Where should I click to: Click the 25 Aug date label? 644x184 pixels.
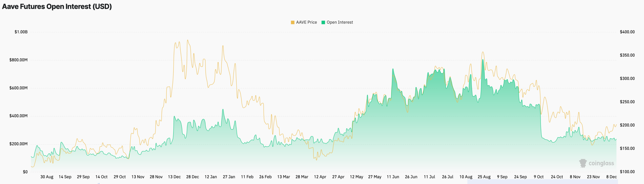click(484, 177)
